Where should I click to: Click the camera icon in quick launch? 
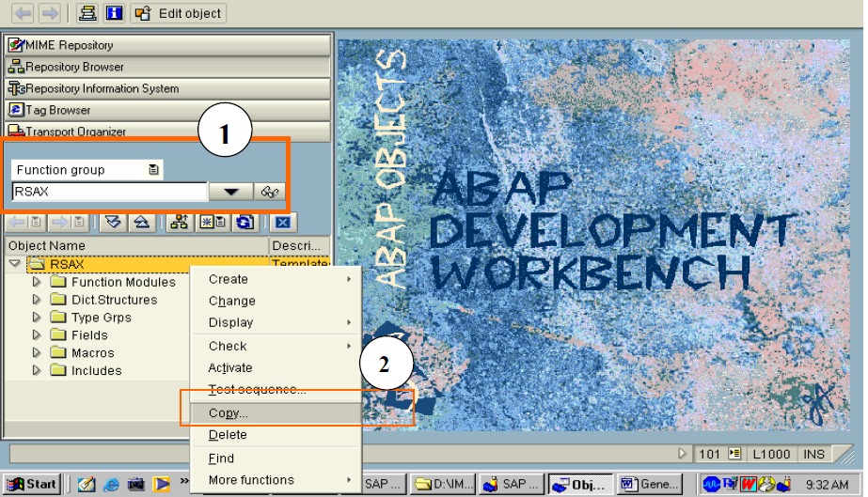136,485
